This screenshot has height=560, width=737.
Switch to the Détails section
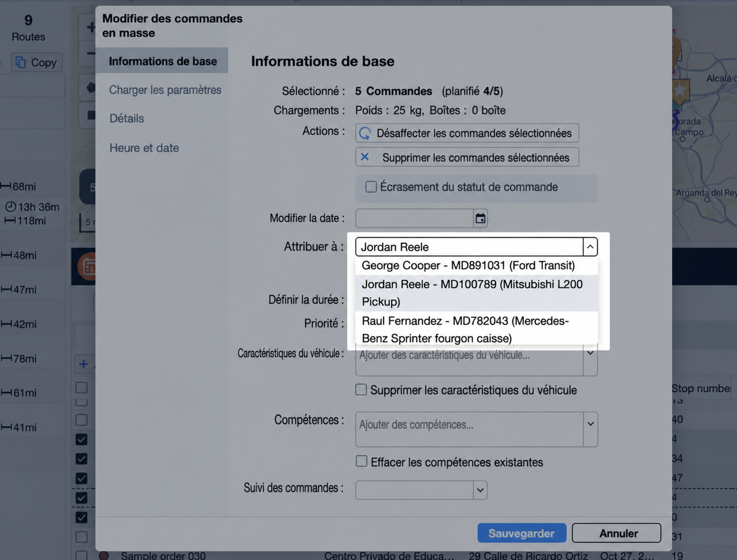click(x=127, y=118)
